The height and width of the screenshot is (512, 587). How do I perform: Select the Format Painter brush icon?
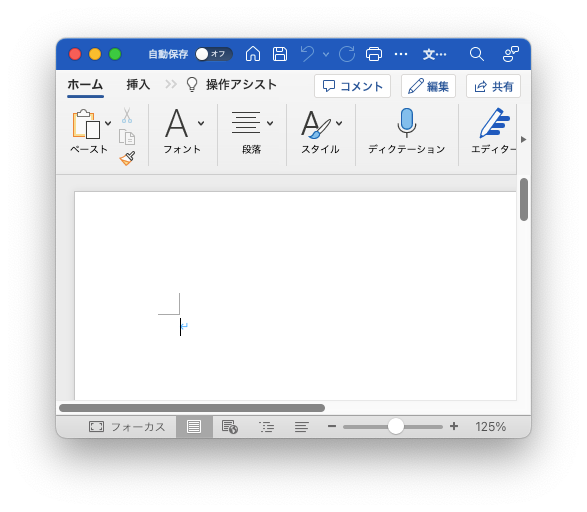(127, 158)
